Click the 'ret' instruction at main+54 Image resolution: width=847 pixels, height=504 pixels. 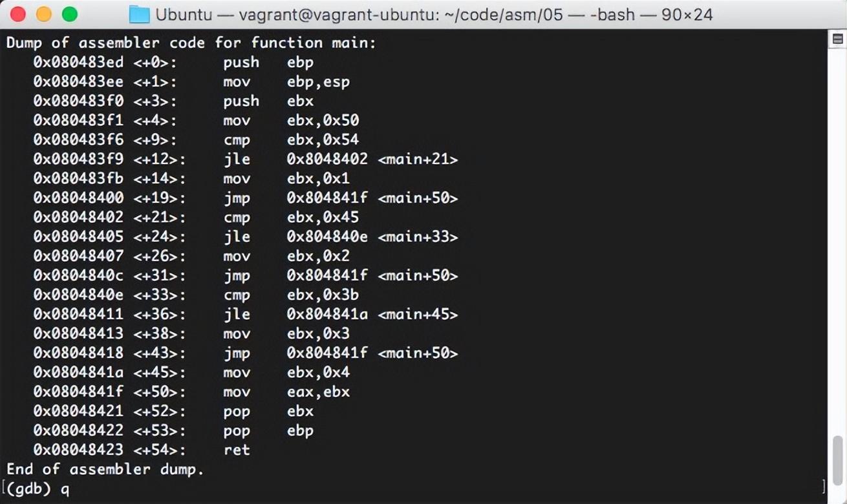(237, 450)
